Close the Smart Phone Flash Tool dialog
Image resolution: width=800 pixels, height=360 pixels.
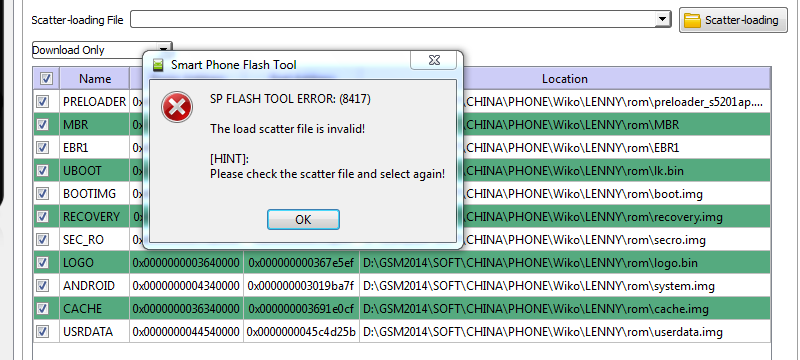pos(434,60)
